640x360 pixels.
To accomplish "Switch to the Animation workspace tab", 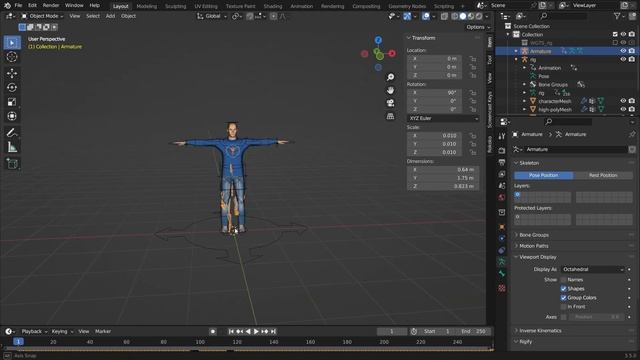I will coord(302,6).
